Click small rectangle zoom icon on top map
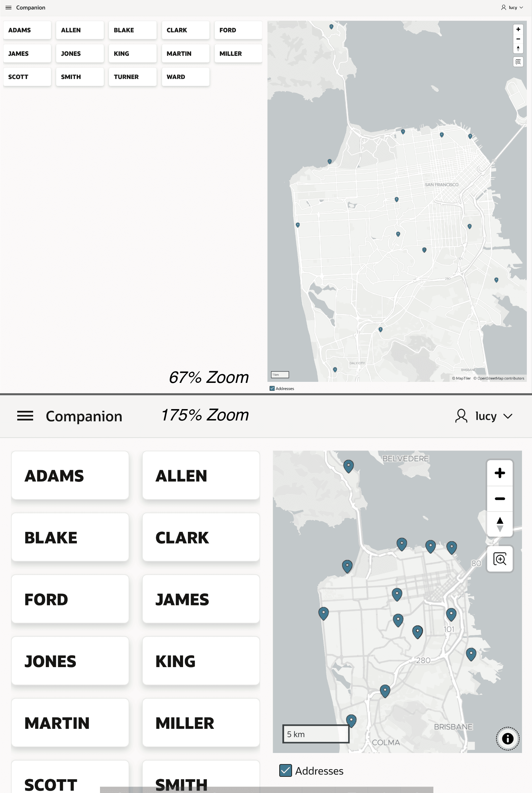The image size is (532, 793). pos(518,62)
